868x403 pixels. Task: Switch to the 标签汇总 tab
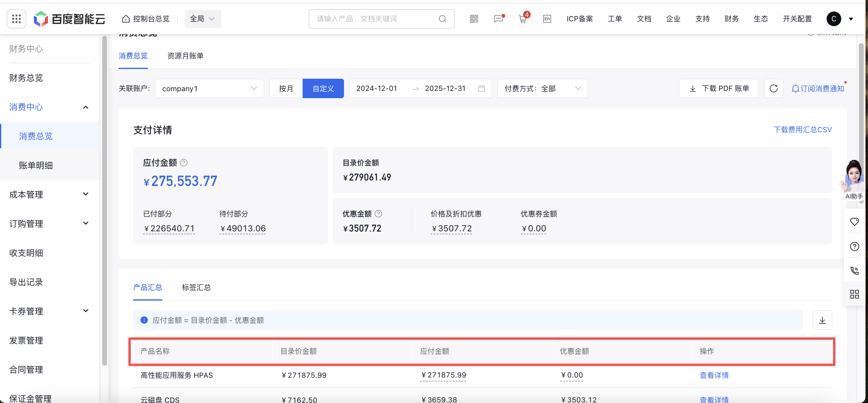(196, 287)
